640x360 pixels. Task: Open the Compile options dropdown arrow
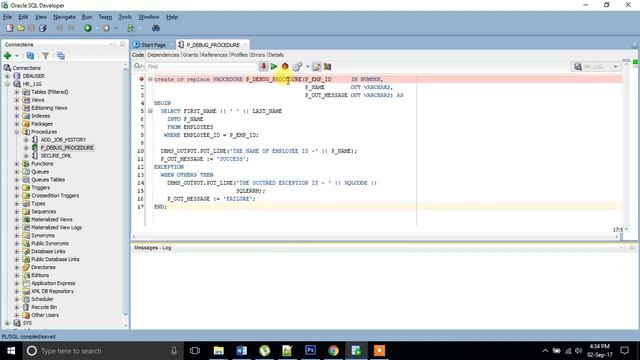(x=307, y=66)
